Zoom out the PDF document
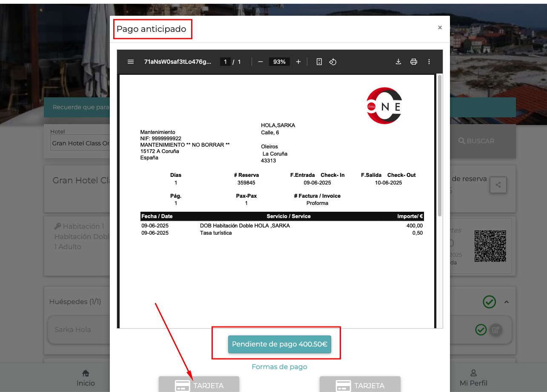The width and height of the screenshot is (547, 392). click(261, 62)
